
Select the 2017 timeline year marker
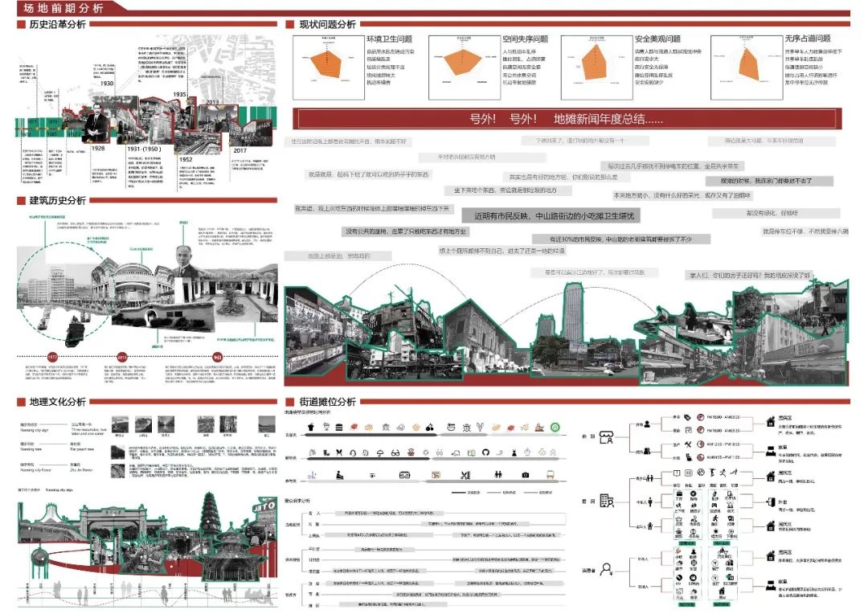coord(240,149)
